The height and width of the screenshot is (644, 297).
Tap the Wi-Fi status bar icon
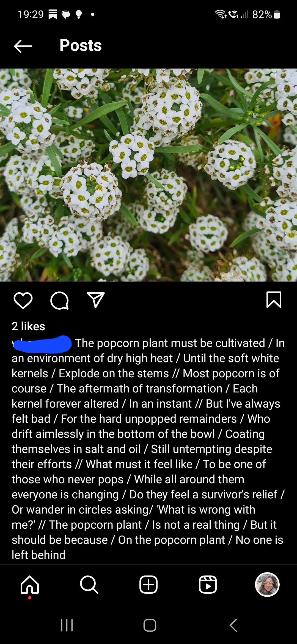coord(221,14)
